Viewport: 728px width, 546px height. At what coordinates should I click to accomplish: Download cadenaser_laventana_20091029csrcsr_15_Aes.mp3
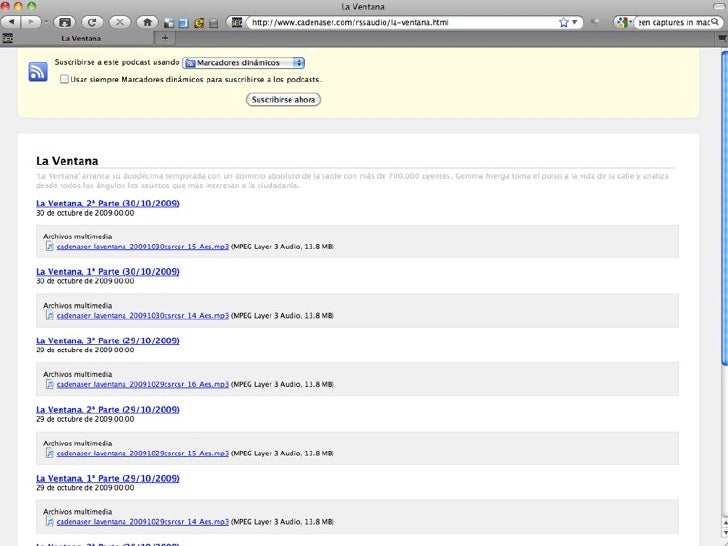pyautogui.click(x=143, y=453)
